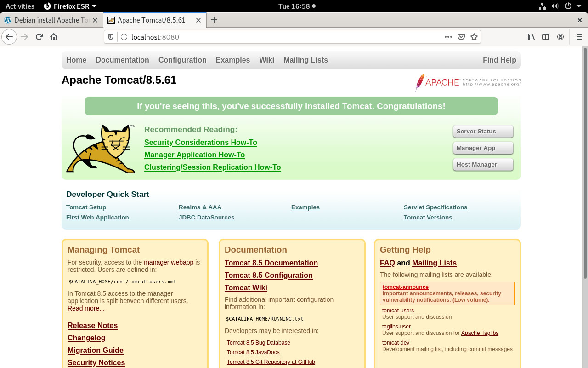Click the back arrow in Firefox toolbar
Image resolution: width=588 pixels, height=368 pixels.
(9, 36)
